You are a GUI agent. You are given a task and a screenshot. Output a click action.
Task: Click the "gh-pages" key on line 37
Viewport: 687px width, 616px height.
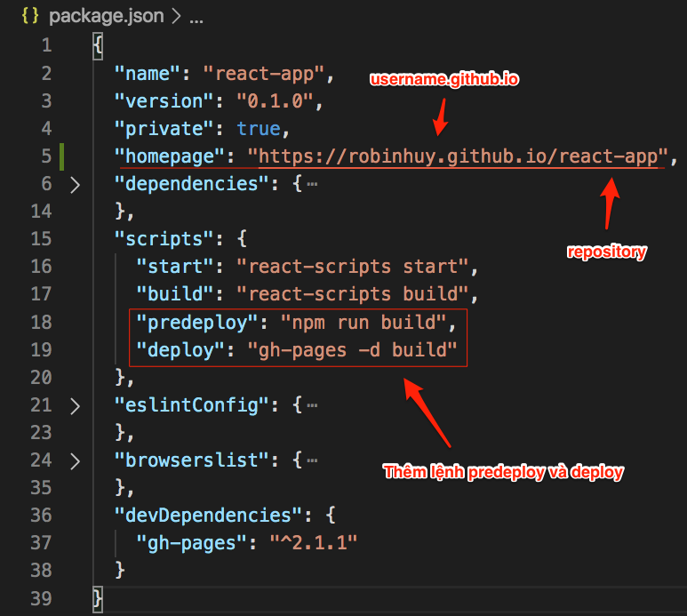pos(191,543)
